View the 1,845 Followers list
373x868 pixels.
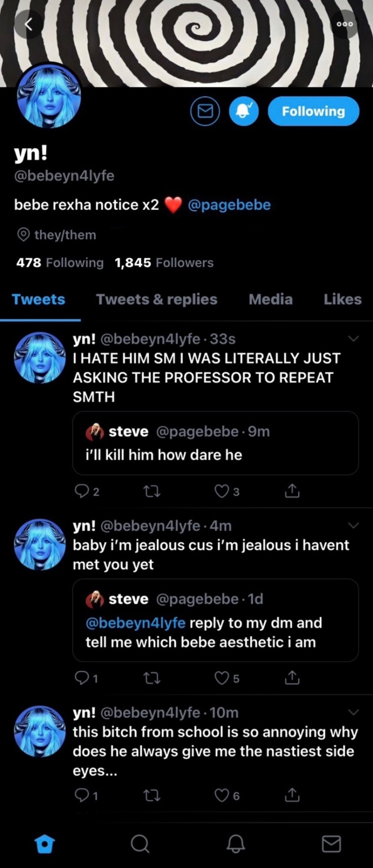(164, 263)
